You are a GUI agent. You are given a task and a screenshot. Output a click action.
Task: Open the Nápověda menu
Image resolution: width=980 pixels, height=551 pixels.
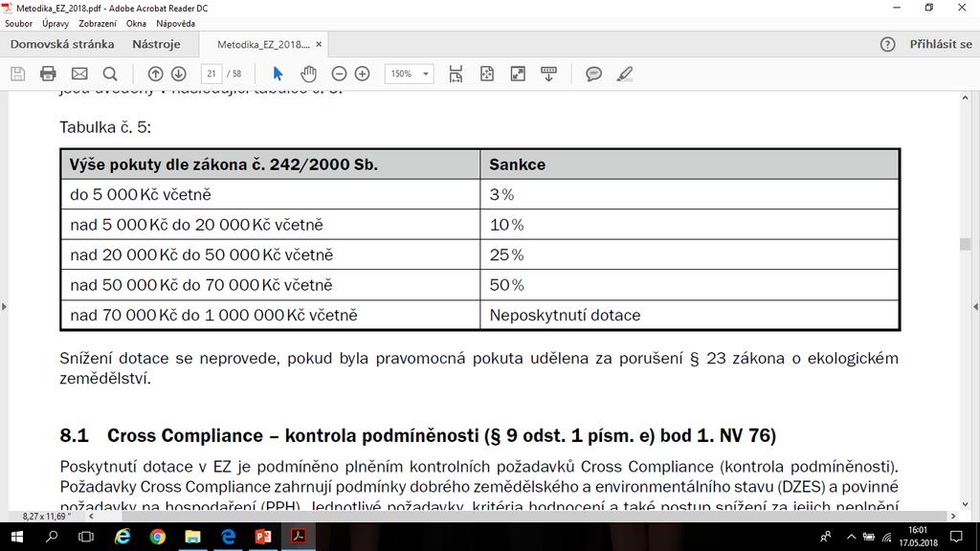[x=176, y=24]
